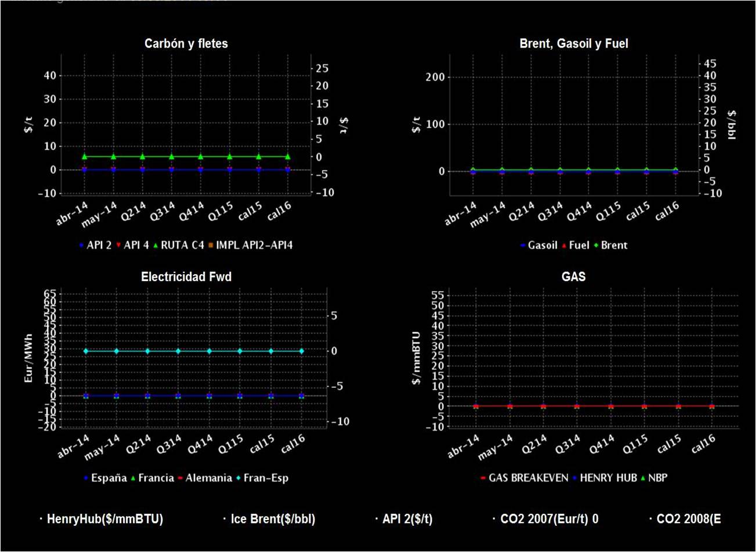The width and height of the screenshot is (756, 552).
Task: Click the 'Electricidad Fwd' chart title
Action: click(186, 277)
